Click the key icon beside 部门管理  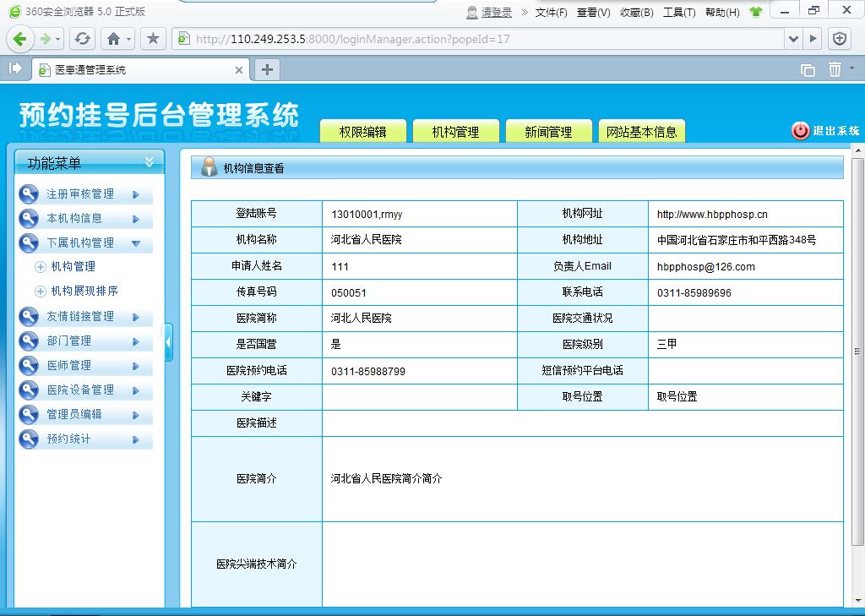click(28, 341)
